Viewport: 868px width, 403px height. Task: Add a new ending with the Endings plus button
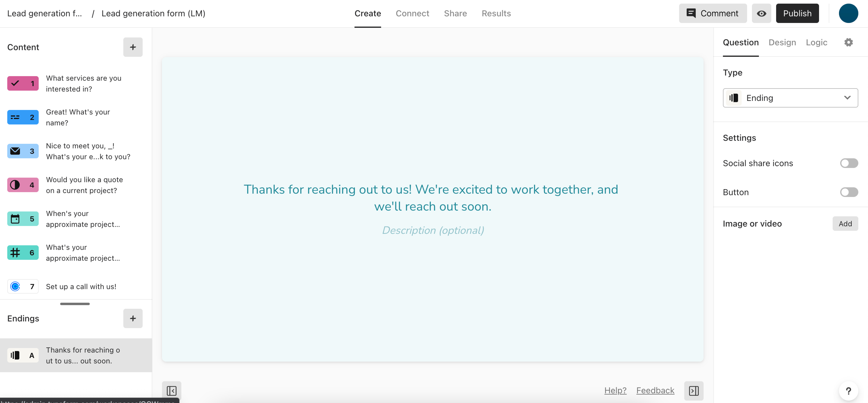pos(133,319)
